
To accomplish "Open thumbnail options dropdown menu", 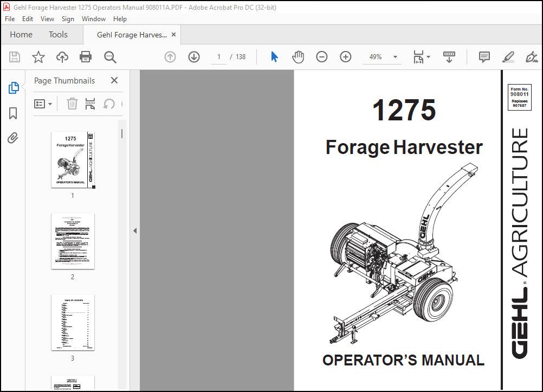I will tap(43, 104).
